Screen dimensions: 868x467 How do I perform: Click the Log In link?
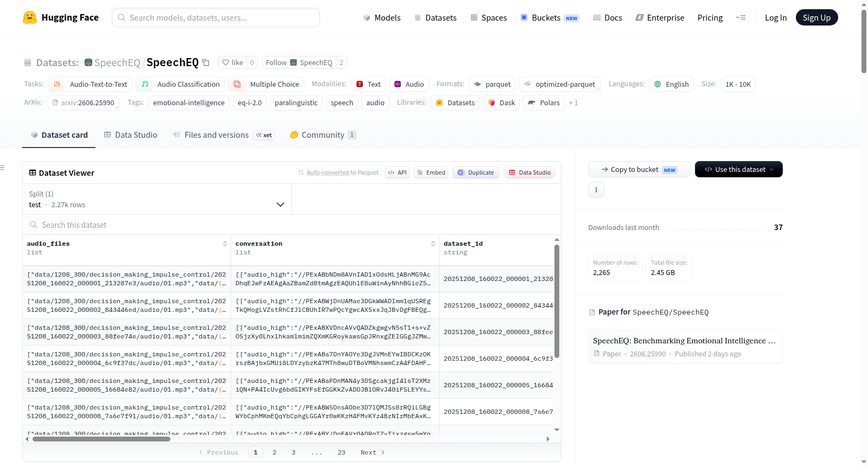pos(776,17)
